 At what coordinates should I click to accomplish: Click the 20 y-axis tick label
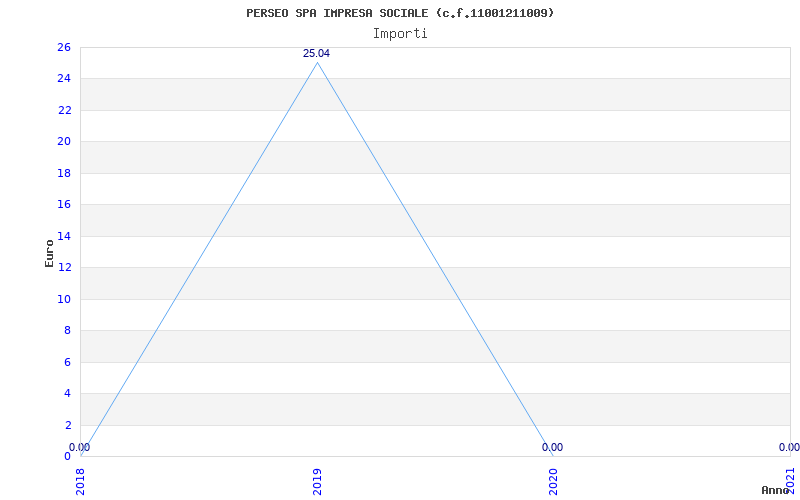pyautogui.click(x=64, y=141)
